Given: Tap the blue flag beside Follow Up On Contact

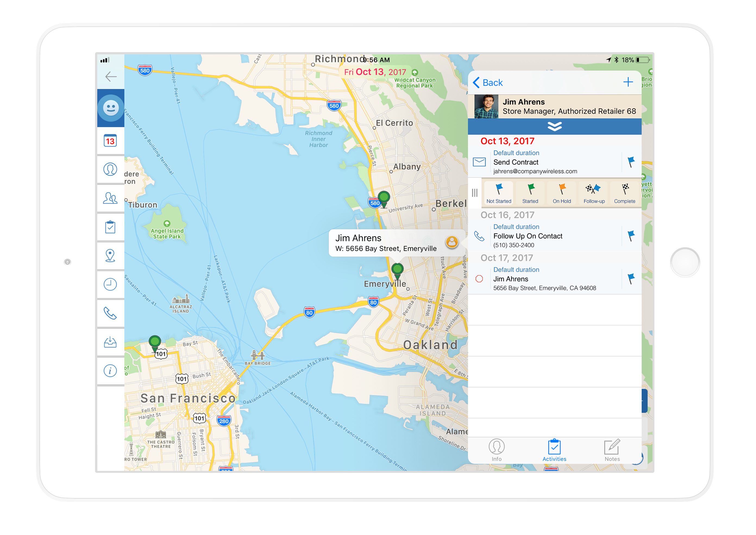Looking at the screenshot, I should (631, 236).
